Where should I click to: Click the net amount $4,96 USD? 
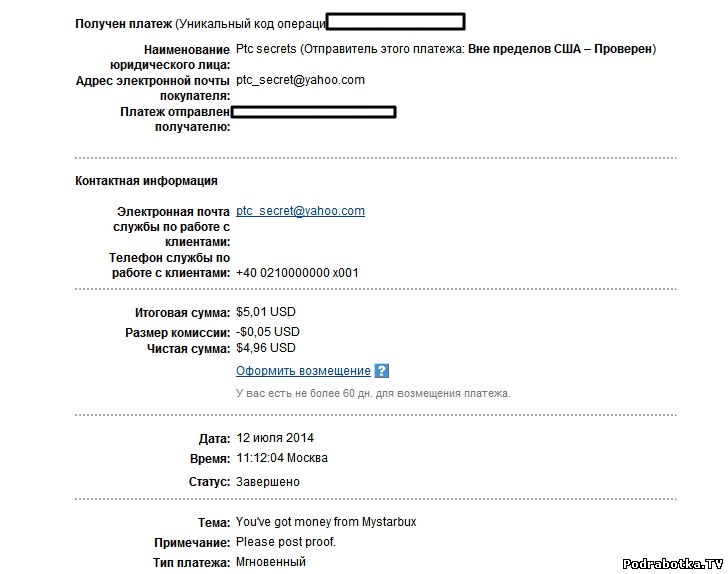[265, 348]
